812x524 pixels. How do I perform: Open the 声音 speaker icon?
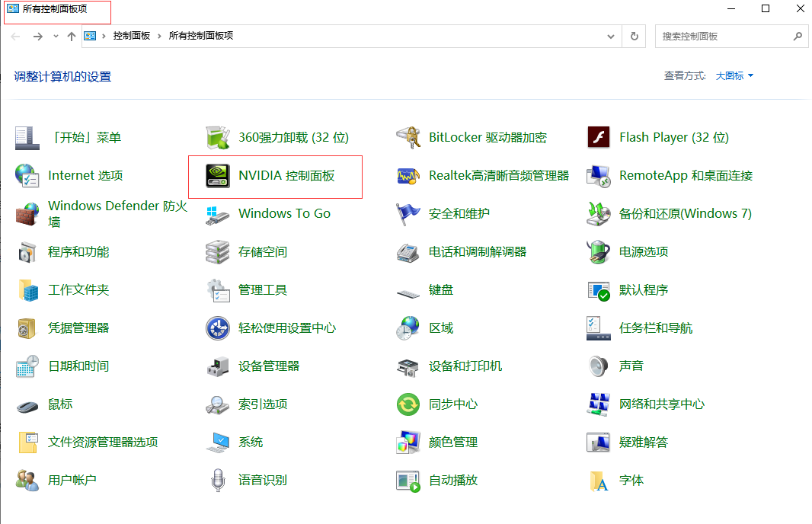click(x=599, y=366)
